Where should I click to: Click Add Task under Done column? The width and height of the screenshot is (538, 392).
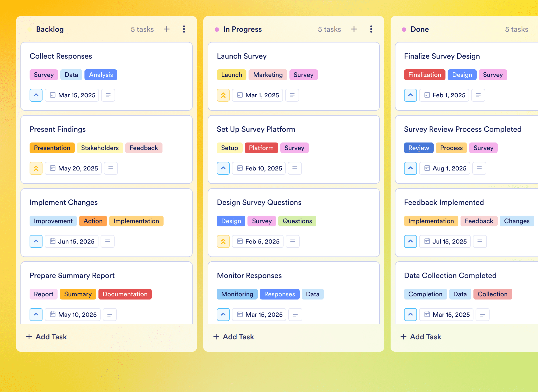tap(421, 337)
